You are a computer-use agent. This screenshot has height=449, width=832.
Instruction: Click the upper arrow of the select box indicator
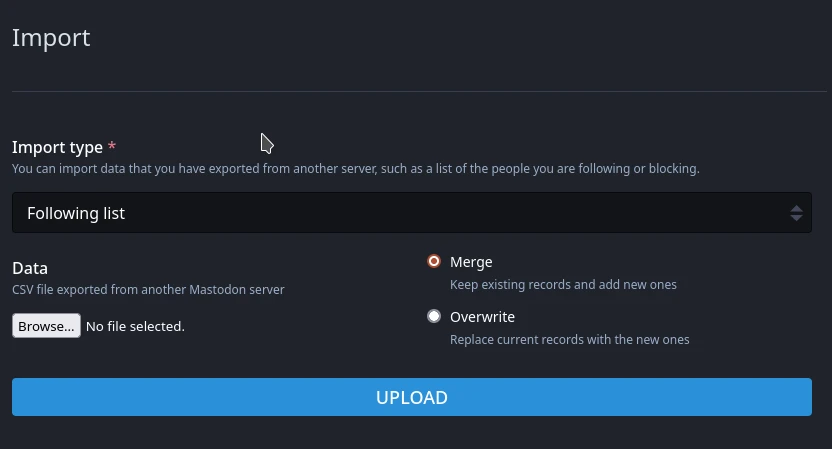tap(796, 209)
